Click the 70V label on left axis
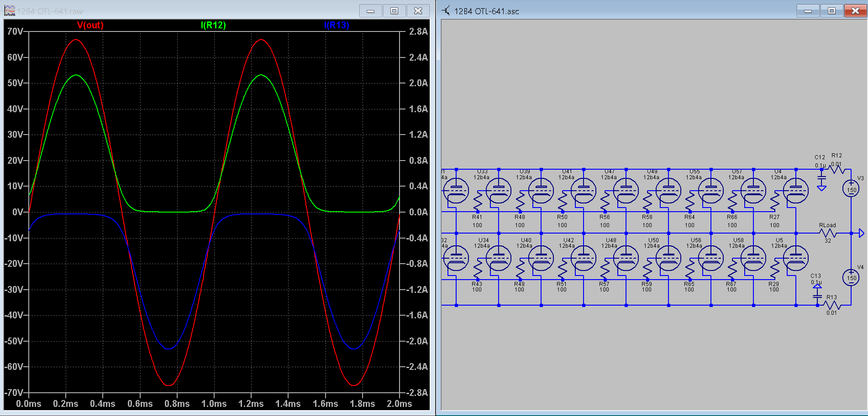This screenshot has width=868, height=416. tap(15, 31)
